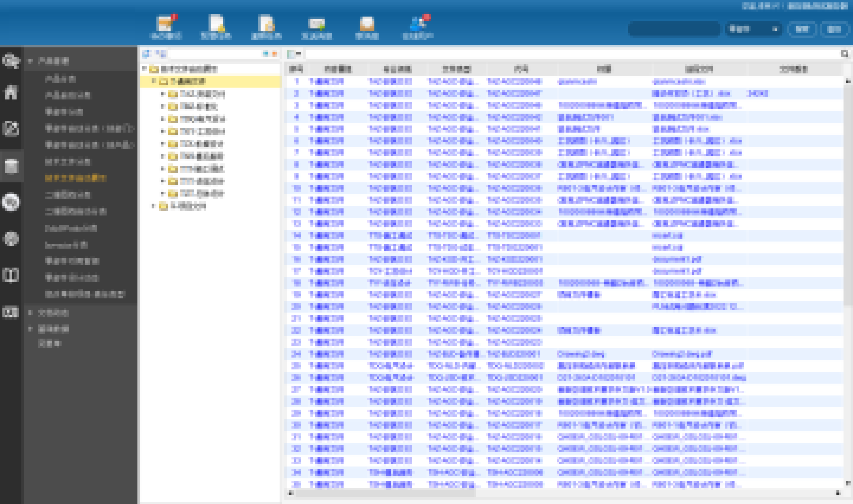
Task: Select the orange highlighted item in left navigation
Action: pyautogui.click(x=75, y=178)
